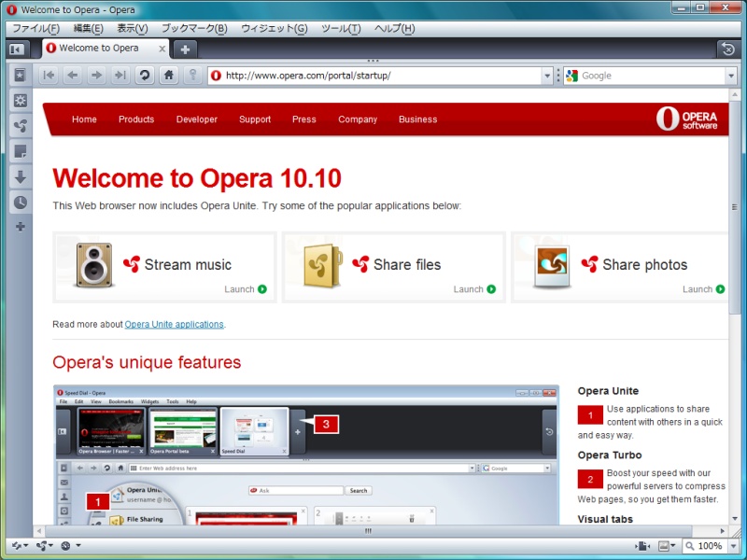Click Products in the site navigation

[136, 119]
